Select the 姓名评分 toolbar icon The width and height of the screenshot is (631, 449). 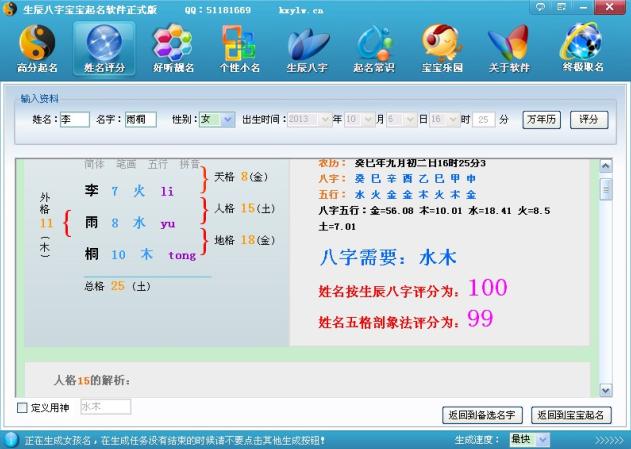pyautogui.click(x=104, y=49)
